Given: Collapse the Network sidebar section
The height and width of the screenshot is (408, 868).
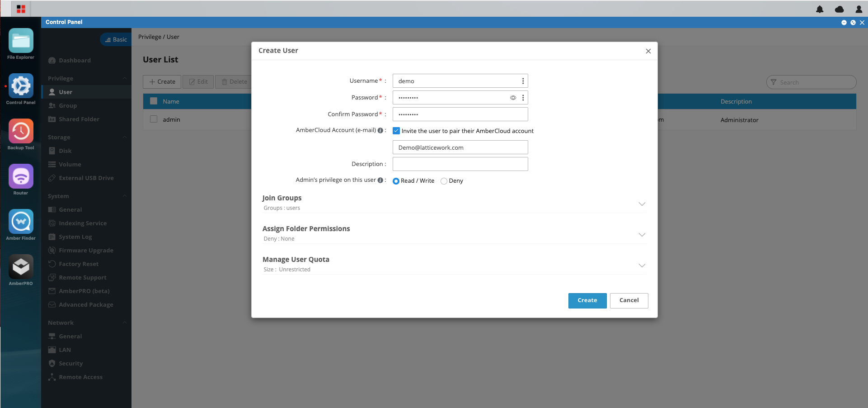Looking at the screenshot, I should tap(125, 323).
